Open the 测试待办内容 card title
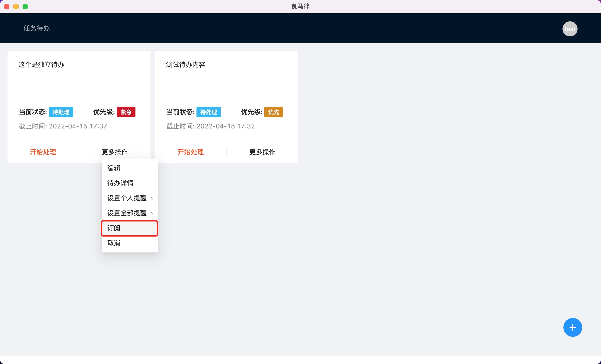 186,65
